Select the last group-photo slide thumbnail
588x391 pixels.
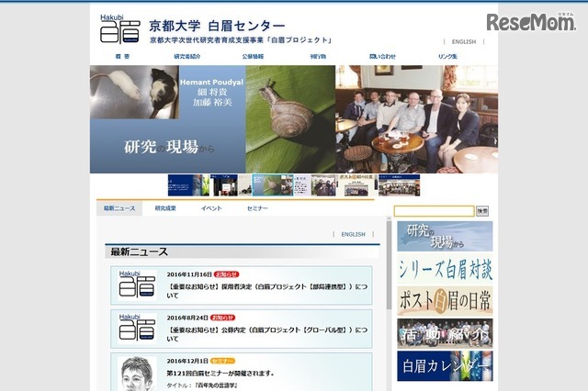399,185
